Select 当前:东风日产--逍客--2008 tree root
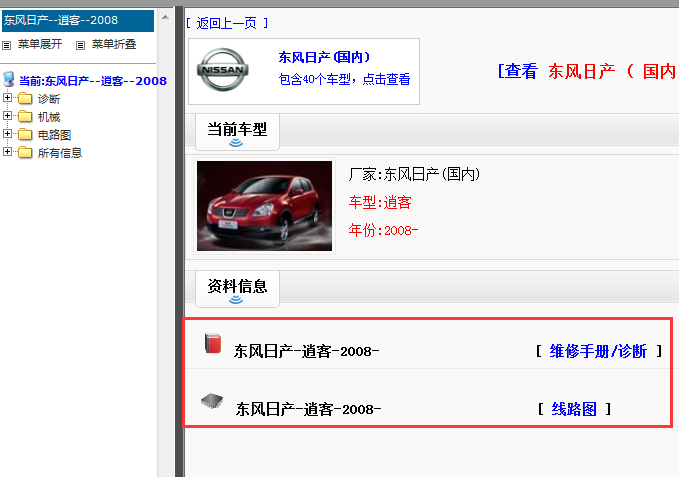The image size is (679, 477). tap(93, 81)
